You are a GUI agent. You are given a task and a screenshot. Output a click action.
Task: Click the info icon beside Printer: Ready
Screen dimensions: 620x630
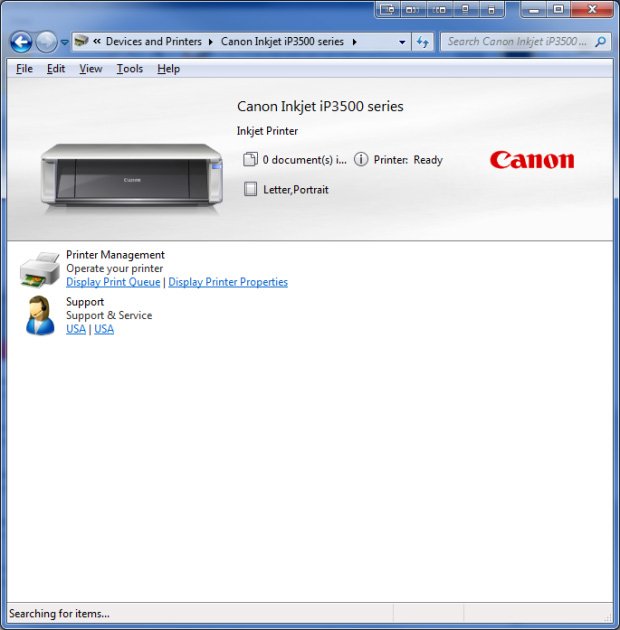361,159
